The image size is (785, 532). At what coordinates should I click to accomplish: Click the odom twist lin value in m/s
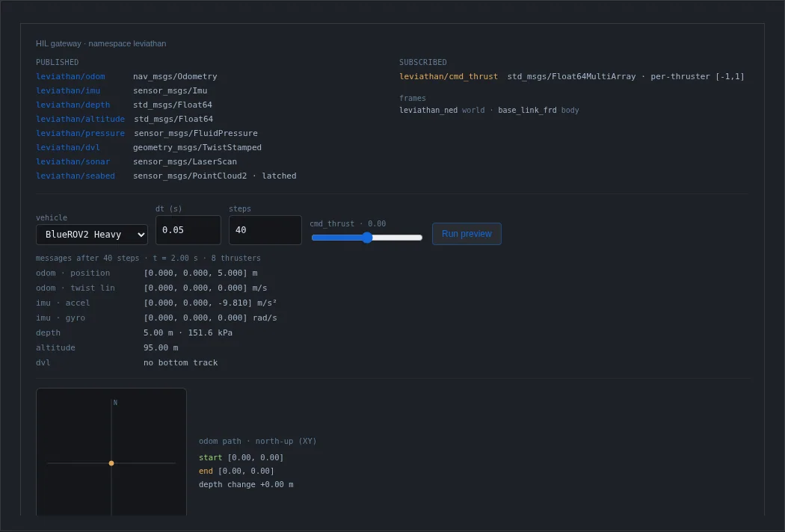[206, 288]
